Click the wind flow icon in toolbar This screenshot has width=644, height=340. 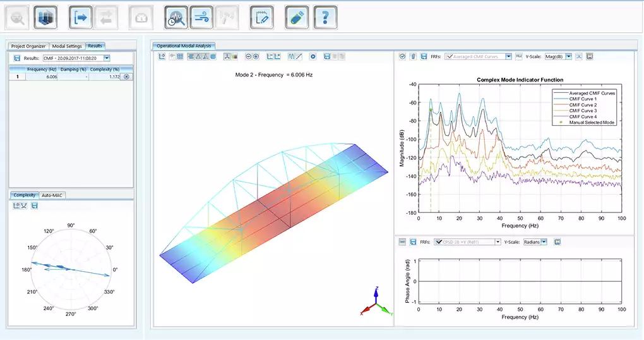pos(201,18)
